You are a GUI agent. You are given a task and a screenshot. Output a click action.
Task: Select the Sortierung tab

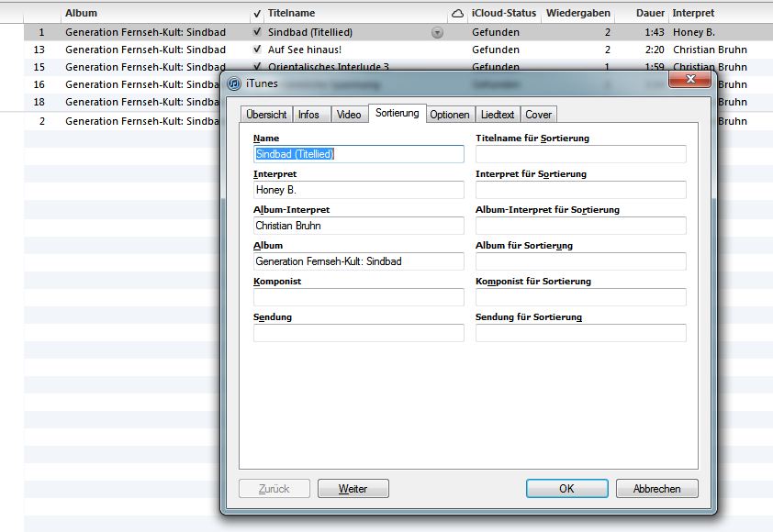pyautogui.click(x=398, y=113)
